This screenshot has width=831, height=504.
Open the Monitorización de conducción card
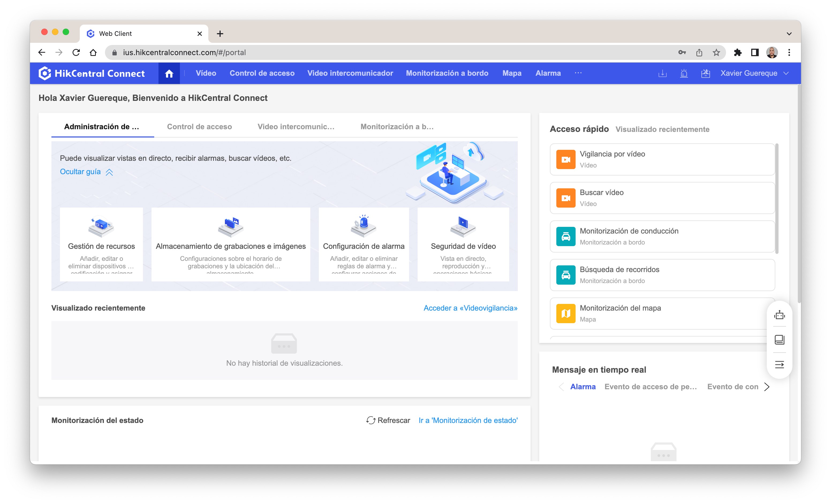[x=662, y=236]
